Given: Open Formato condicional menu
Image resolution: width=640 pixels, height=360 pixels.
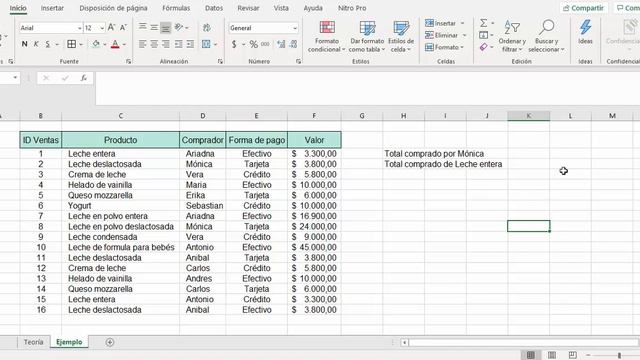Looking at the screenshot, I should point(327,37).
